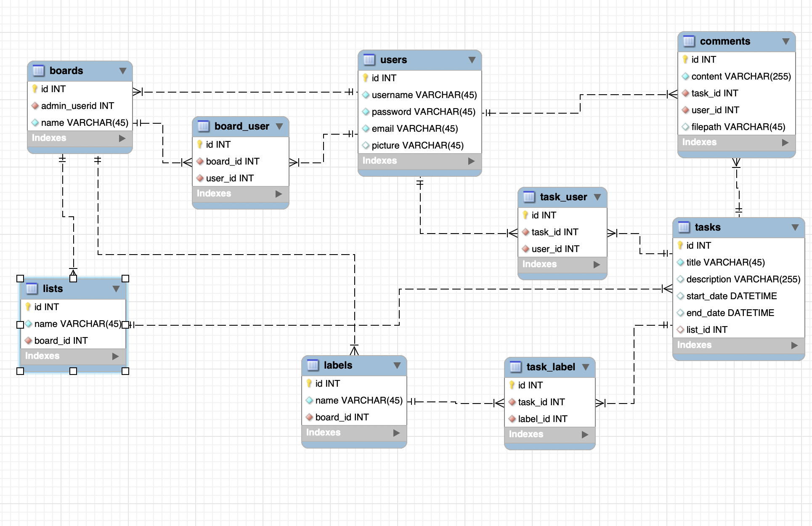Collapse the task_user table with its header arrow
The image size is (812, 526).
click(597, 197)
